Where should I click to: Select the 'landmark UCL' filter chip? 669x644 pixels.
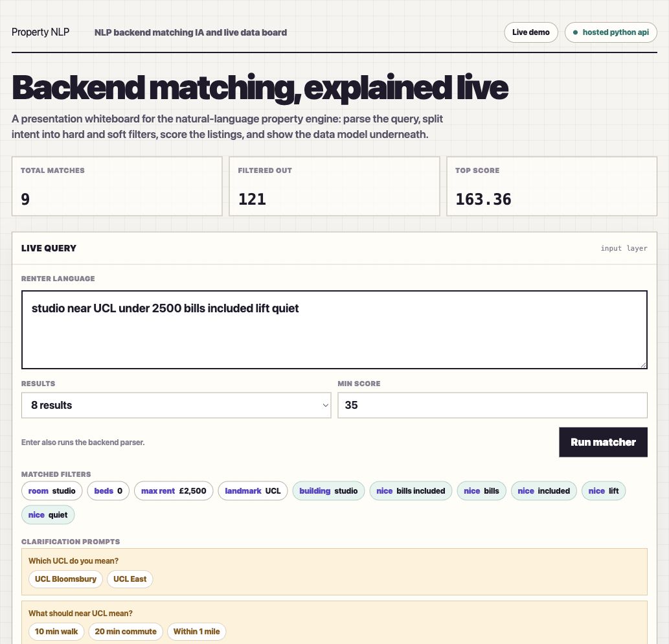point(253,491)
